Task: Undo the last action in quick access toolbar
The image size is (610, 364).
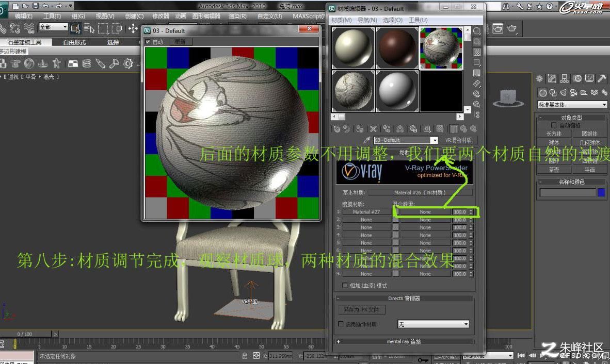Action: (x=45, y=6)
